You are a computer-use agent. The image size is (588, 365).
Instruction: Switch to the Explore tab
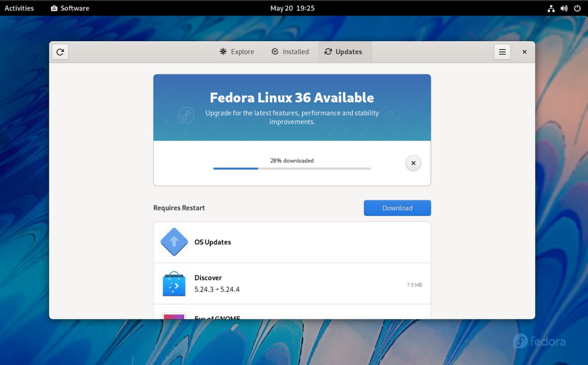[x=237, y=51]
